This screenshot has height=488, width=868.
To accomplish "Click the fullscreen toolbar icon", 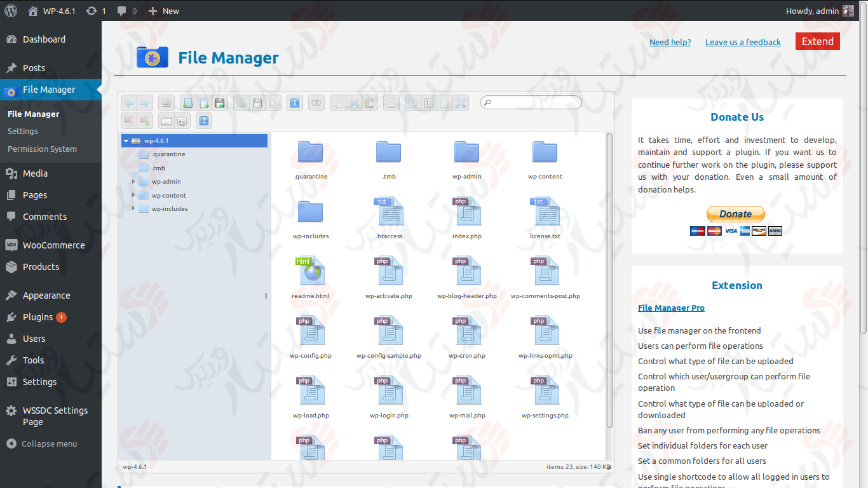I will 459,102.
